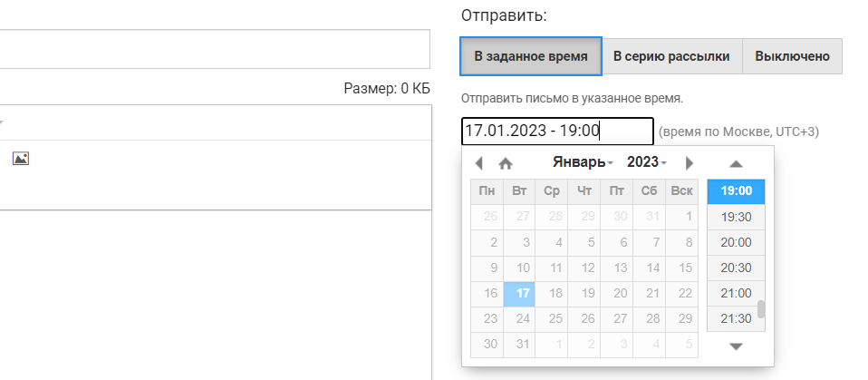Choose 19:30 in the time list
Viewport: 868px width, 380px height.
coord(735,217)
